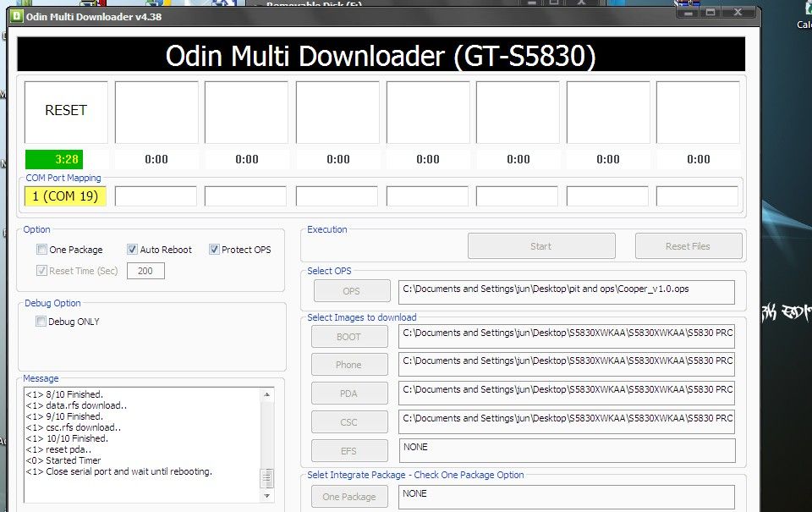The height and width of the screenshot is (512, 812).
Task: Uncheck the Auto Reboot checkbox
Action: [132, 250]
